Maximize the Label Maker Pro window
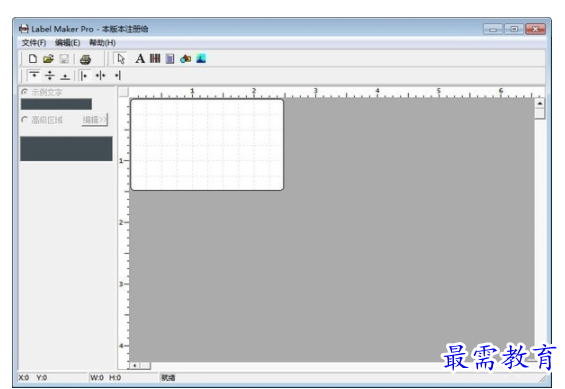Viewport: 565px width, 389px height. (x=514, y=29)
